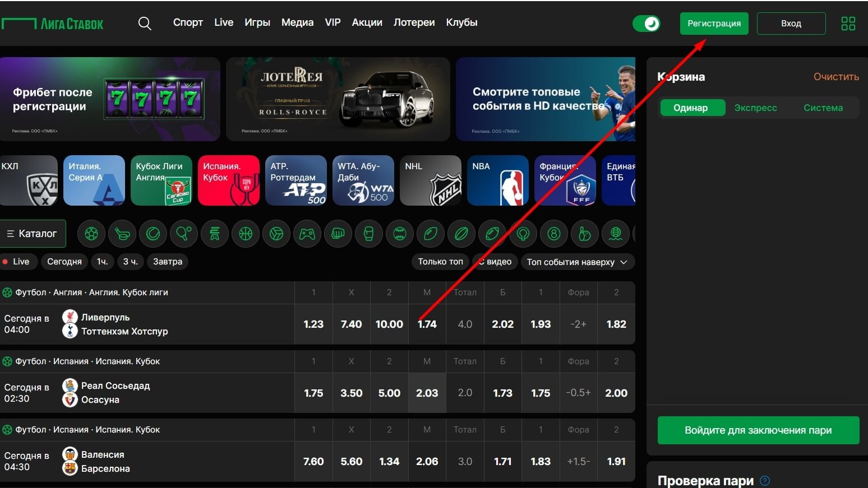Toggle the Сегодня time filter
This screenshot has width=868, height=488.
click(x=64, y=262)
